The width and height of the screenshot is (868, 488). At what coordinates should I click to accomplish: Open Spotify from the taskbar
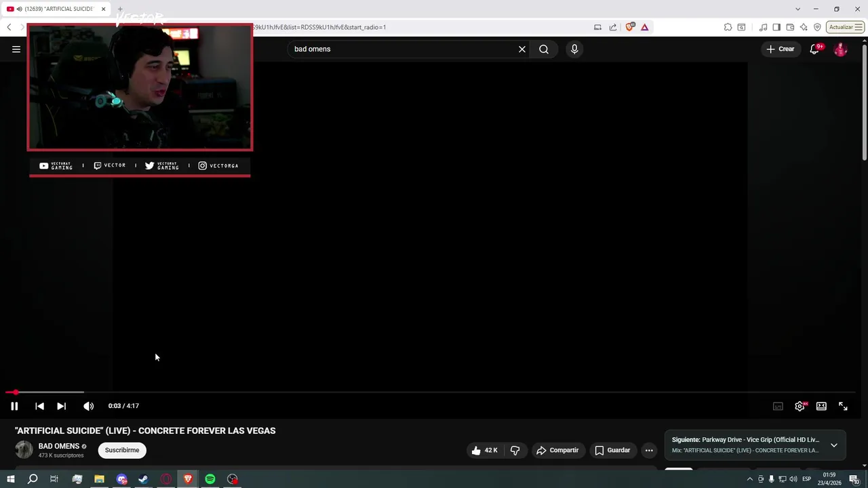tap(210, 479)
